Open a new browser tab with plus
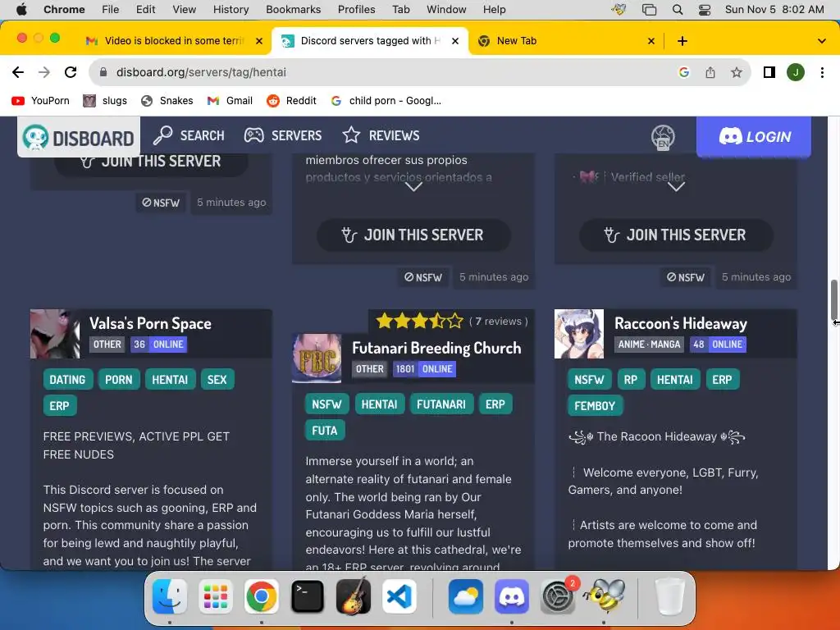Image resolution: width=840 pixels, height=630 pixels. 682,41
